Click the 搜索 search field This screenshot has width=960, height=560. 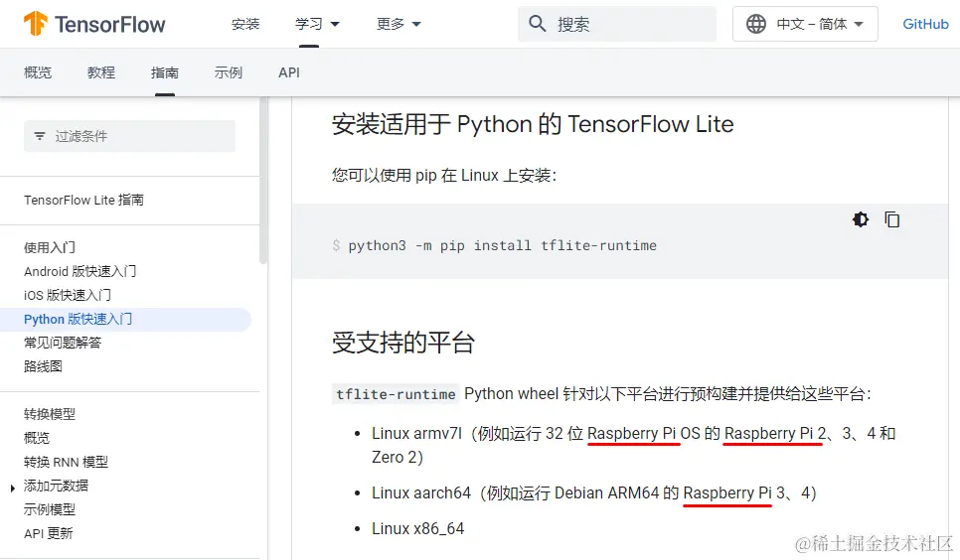[x=617, y=24]
